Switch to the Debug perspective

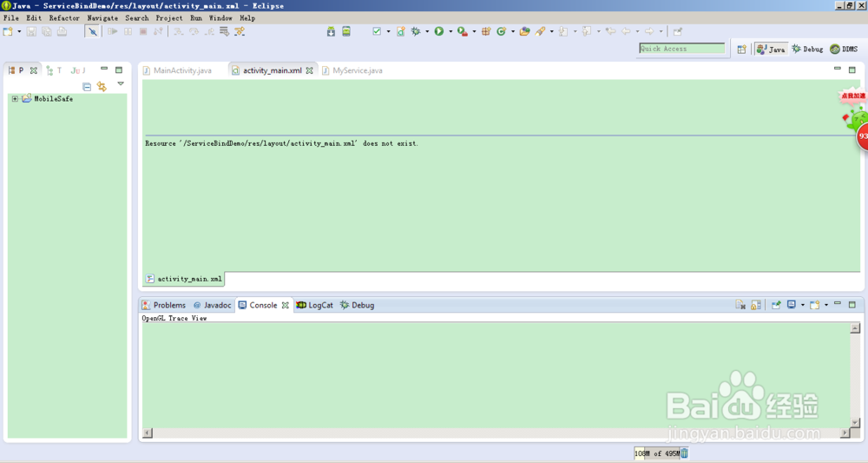point(807,50)
